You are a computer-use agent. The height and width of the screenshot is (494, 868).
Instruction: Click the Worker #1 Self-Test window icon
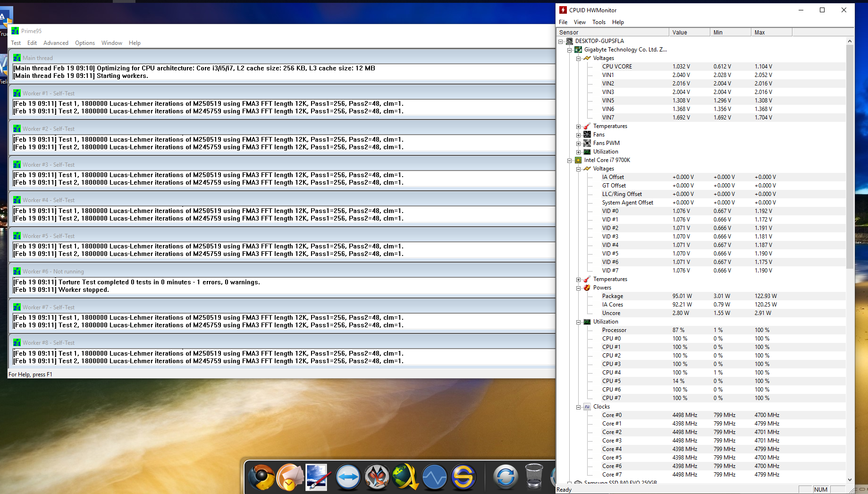17,93
